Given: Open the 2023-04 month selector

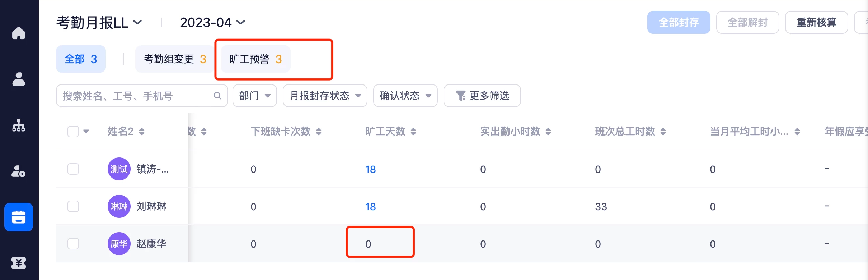Looking at the screenshot, I should pyautogui.click(x=212, y=23).
